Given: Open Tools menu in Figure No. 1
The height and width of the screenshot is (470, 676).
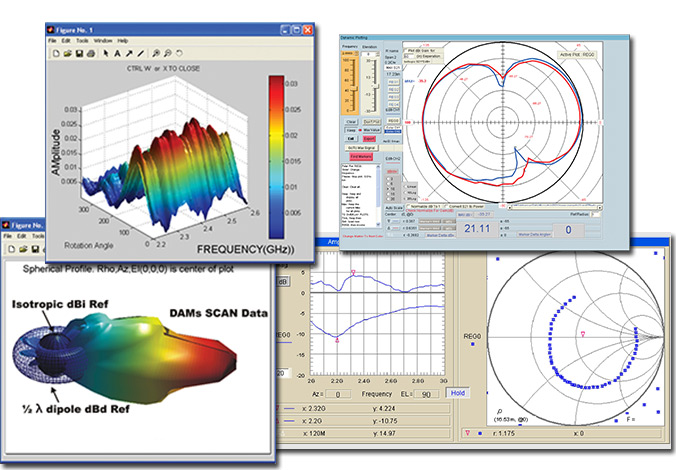Looking at the screenshot, I should pos(82,41).
